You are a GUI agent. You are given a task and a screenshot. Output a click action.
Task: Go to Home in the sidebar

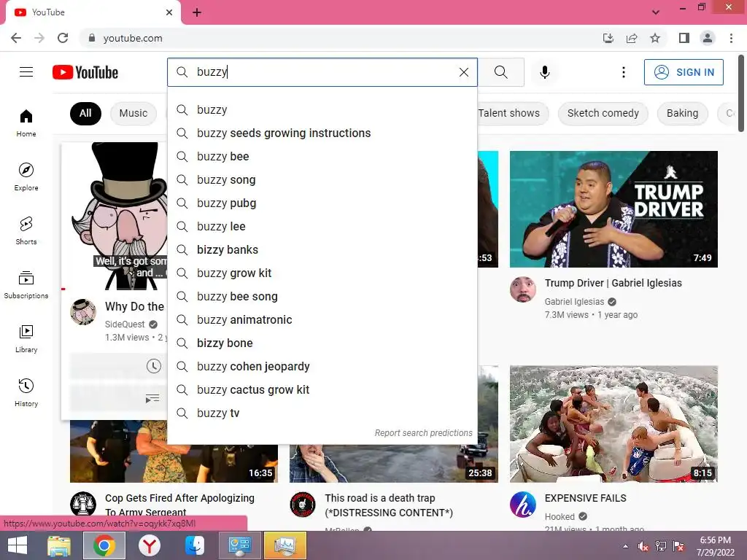[x=26, y=122]
